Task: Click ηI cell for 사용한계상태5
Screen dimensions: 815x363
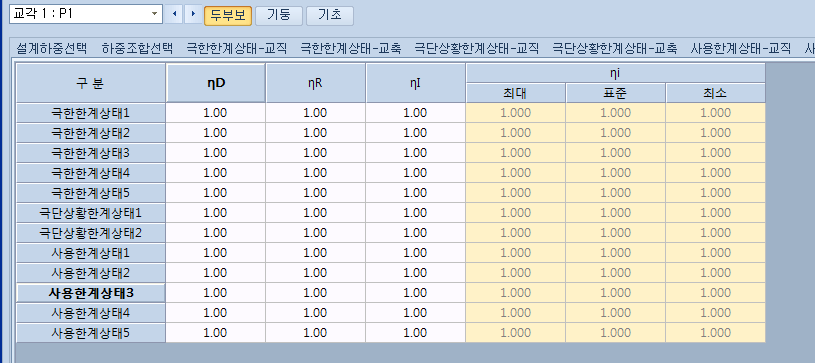Action: (415, 333)
